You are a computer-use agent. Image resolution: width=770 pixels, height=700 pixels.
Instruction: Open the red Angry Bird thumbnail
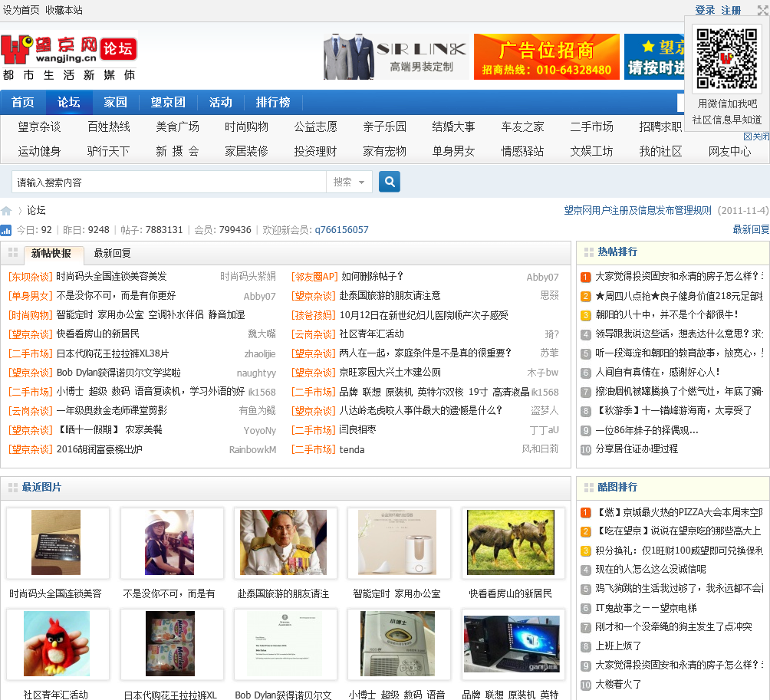[x=57, y=643]
